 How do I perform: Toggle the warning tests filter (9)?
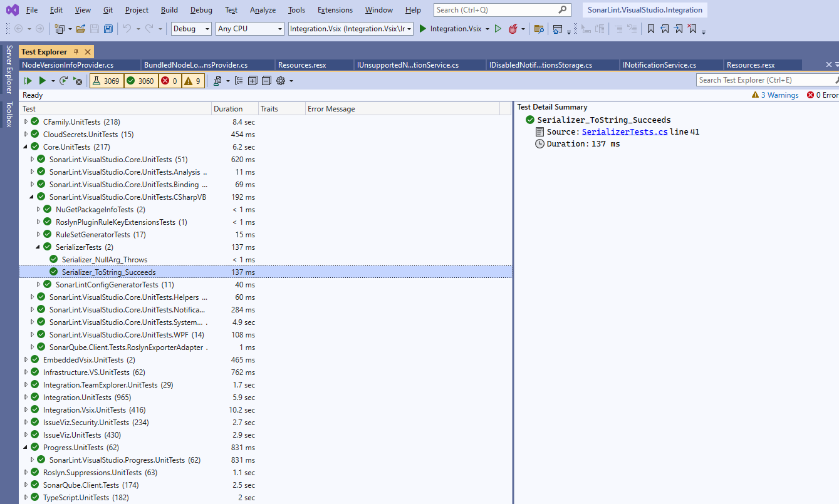[192, 80]
